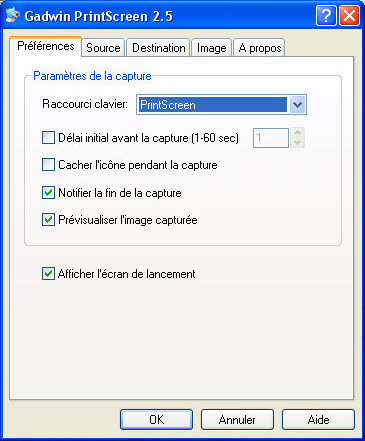Open the Destination tab

coord(159,48)
